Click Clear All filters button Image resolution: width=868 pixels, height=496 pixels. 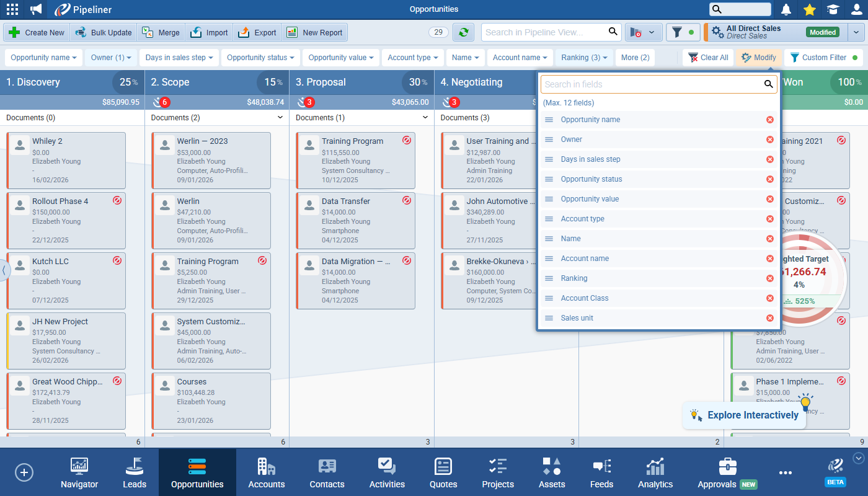[708, 58]
